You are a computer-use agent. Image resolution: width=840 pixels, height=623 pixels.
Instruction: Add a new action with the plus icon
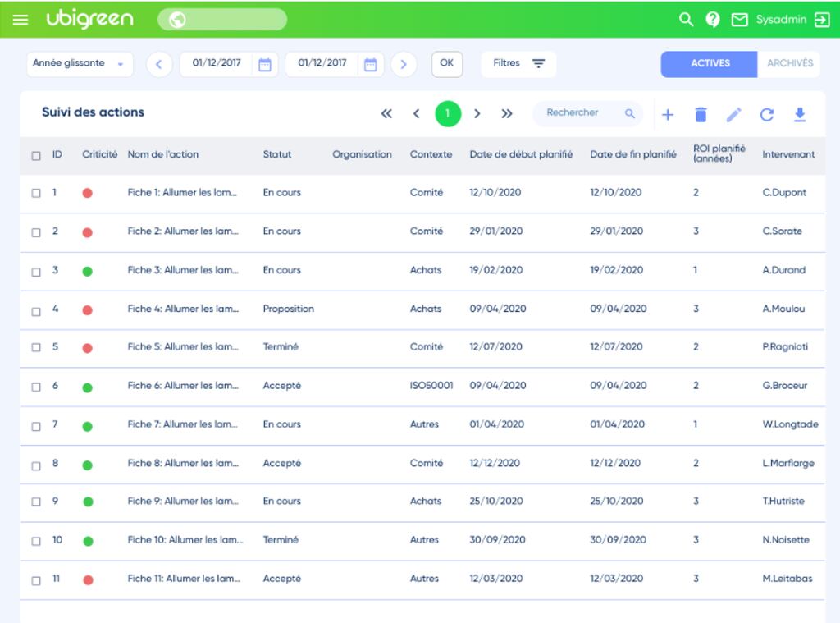point(668,114)
